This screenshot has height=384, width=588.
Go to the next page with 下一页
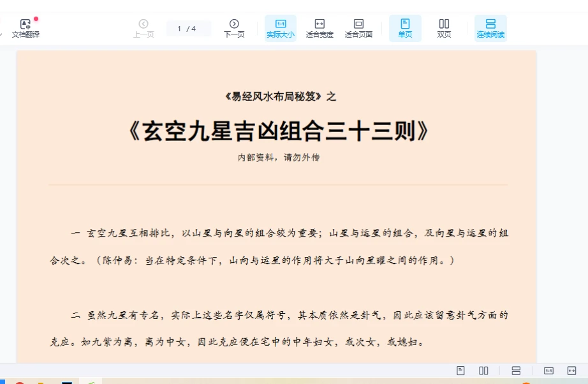click(235, 27)
